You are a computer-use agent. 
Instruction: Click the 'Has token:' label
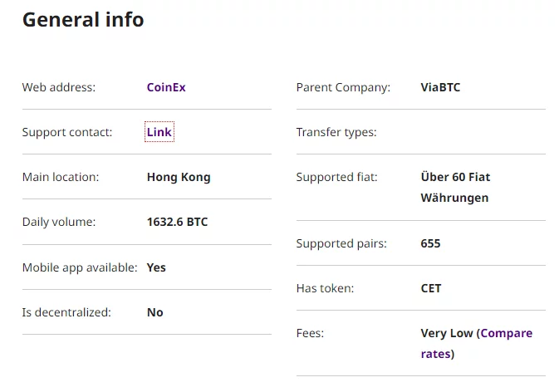[325, 288]
